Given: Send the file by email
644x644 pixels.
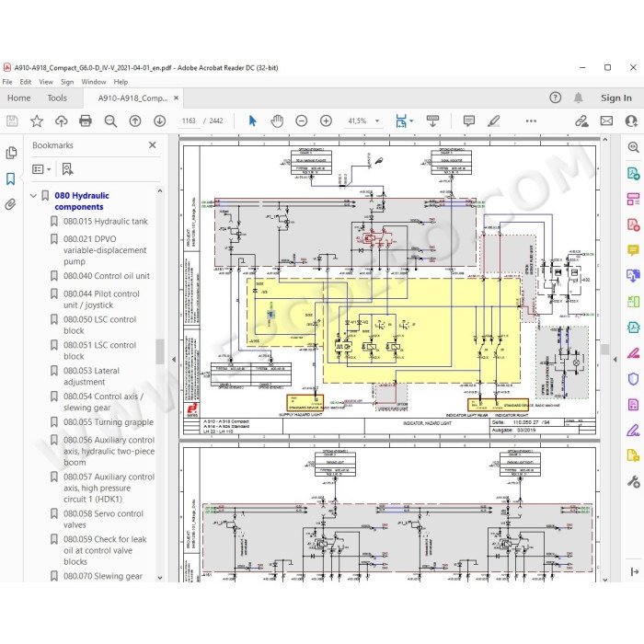Looking at the screenshot, I should pos(606,121).
